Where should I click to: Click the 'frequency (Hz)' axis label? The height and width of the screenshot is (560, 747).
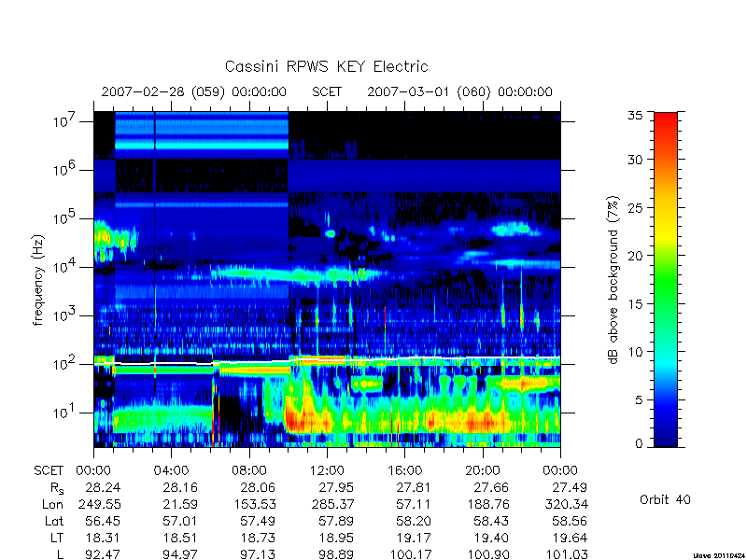[38, 280]
